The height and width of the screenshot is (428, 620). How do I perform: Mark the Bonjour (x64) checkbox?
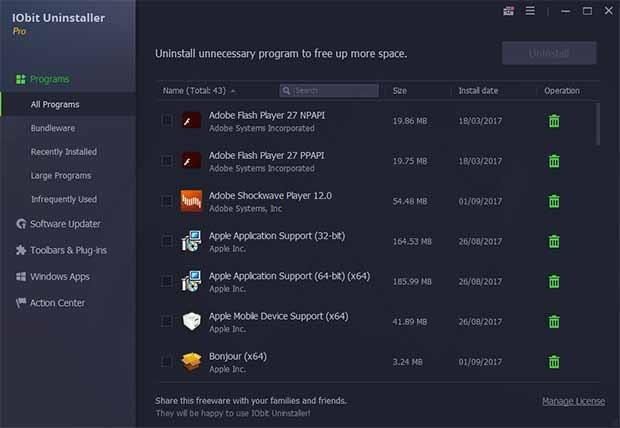tap(167, 362)
